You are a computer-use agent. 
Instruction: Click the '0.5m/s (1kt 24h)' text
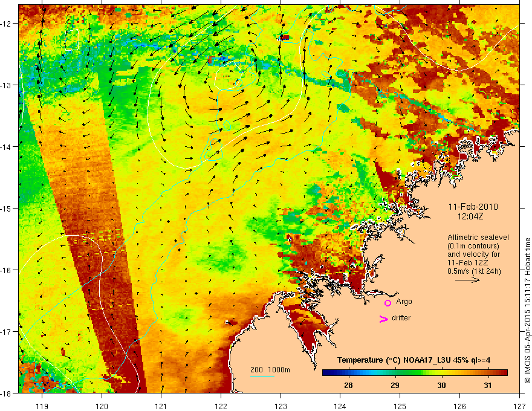tap(475, 271)
